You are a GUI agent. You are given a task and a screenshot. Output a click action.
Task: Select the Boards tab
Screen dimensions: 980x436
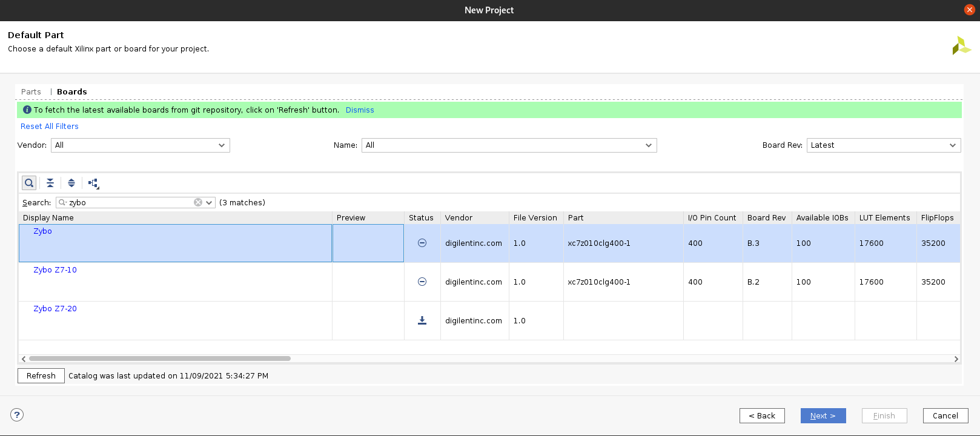click(72, 92)
